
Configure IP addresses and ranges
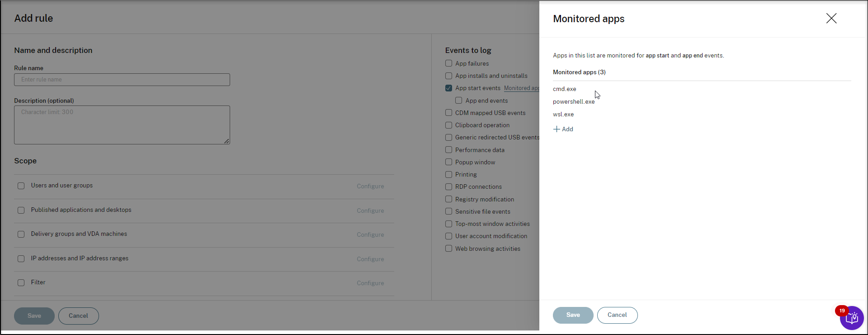click(370, 259)
